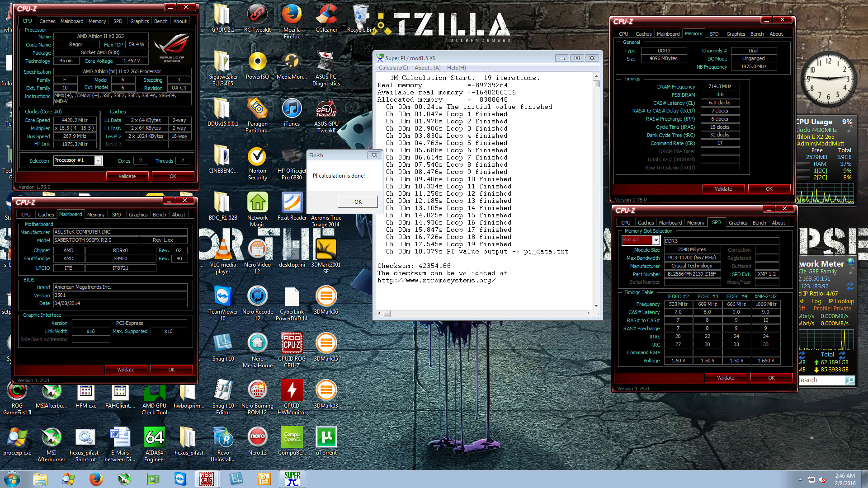
Task: Click Validate in the CPU tab window
Action: (127, 176)
